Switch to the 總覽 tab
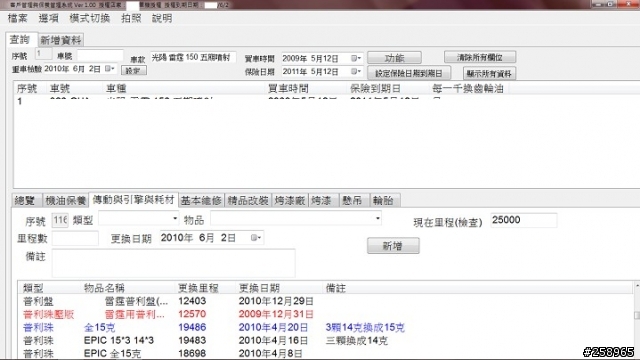This screenshot has height=360, width=640. point(26,200)
